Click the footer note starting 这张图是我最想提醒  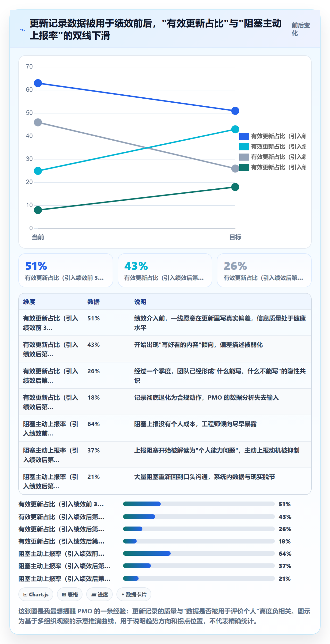point(164,616)
